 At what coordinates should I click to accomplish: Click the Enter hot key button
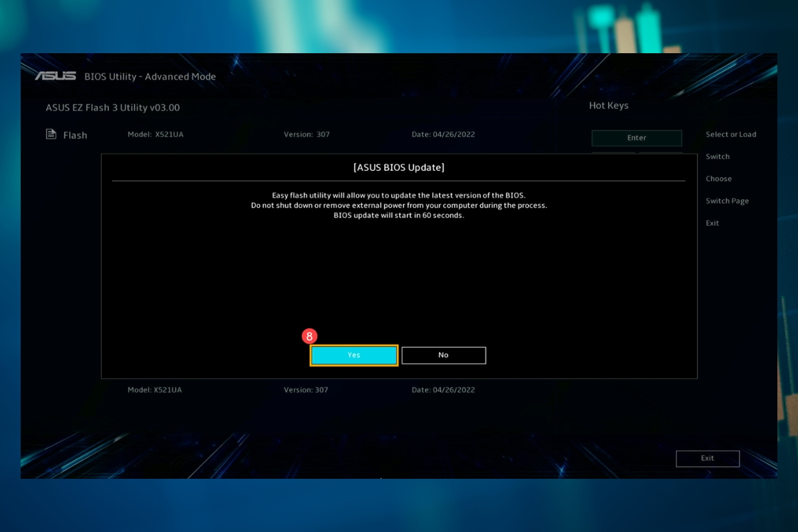coord(636,138)
